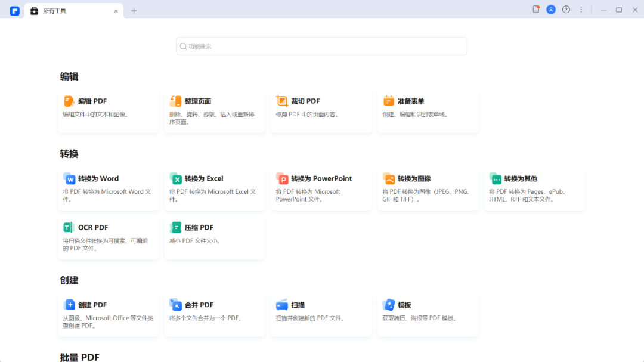Viewport: 644px width, 362px height.
Task: Open the help question mark icon
Action: click(x=566, y=10)
